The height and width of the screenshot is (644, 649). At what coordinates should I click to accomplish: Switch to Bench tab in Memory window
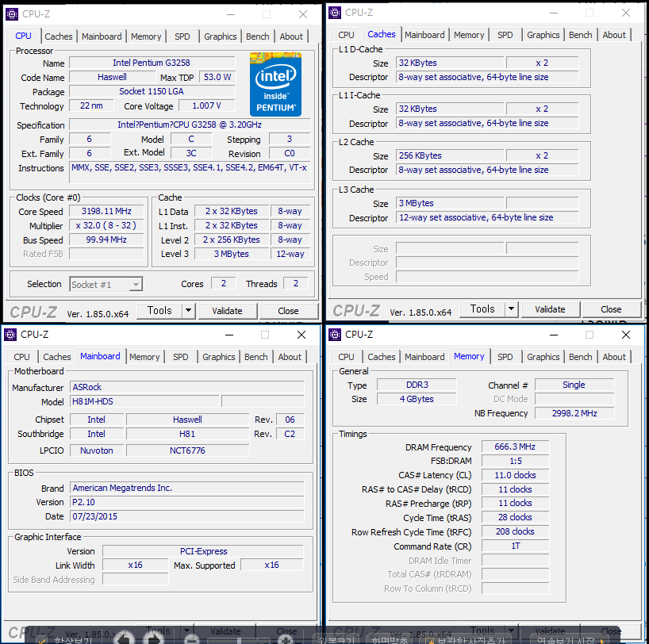pyautogui.click(x=580, y=357)
